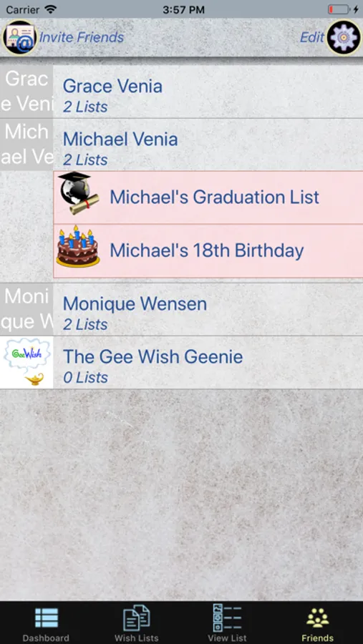363x644 pixels.
Task: Select the Friends tab icon
Action: (x=317, y=618)
